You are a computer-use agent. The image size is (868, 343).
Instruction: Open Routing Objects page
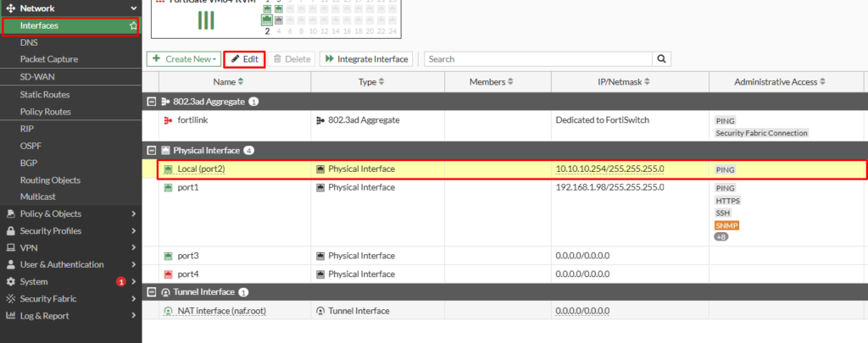point(50,180)
